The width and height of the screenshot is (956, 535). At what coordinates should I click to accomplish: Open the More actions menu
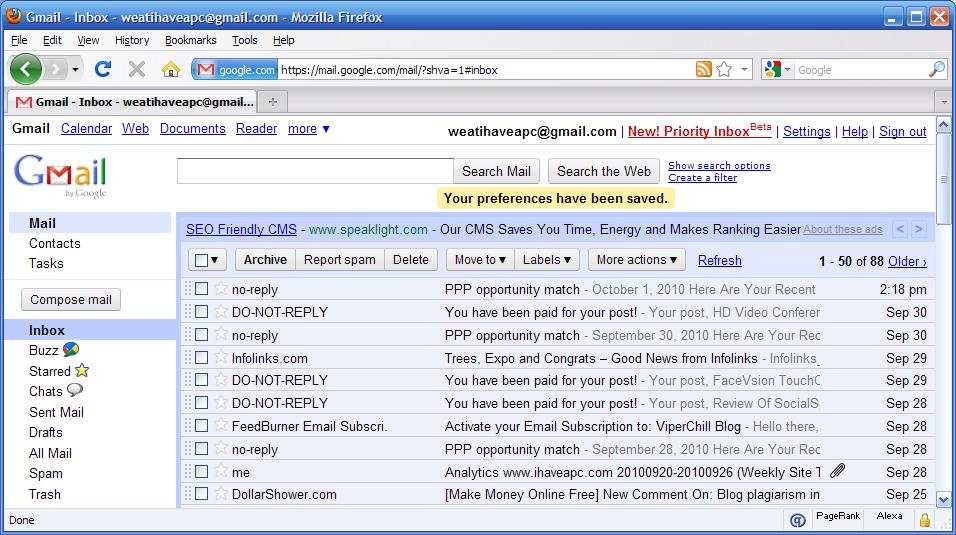[637, 260]
